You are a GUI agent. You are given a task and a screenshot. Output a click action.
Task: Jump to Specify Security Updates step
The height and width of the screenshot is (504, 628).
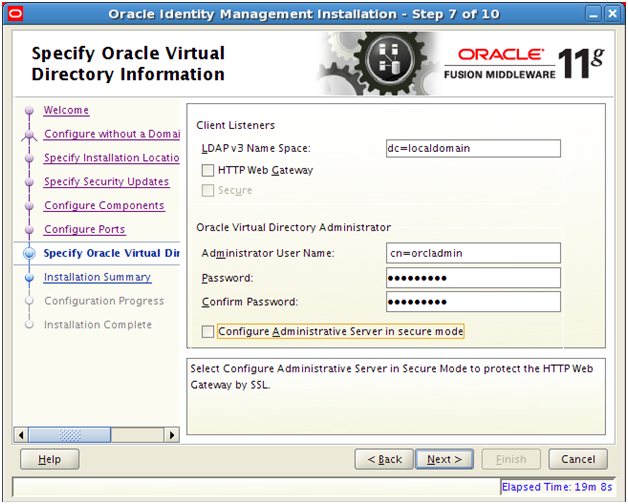(107, 181)
